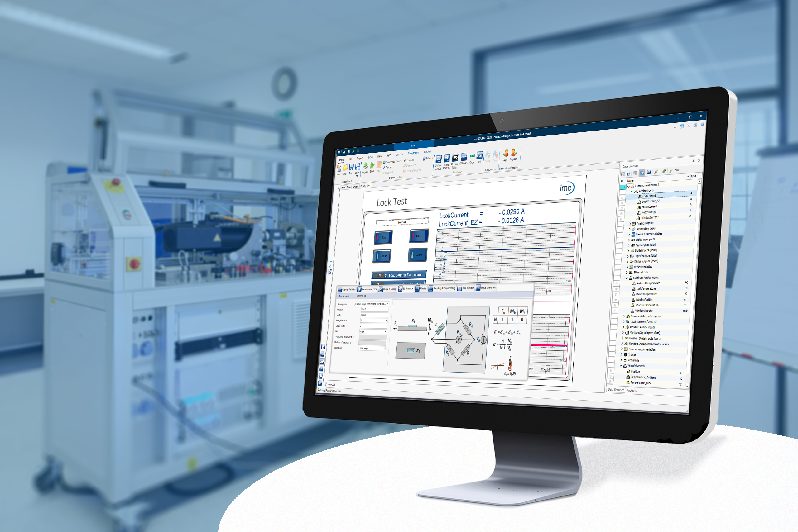Open the Navigation ribbon tab
The image size is (798, 532).
pos(413,153)
